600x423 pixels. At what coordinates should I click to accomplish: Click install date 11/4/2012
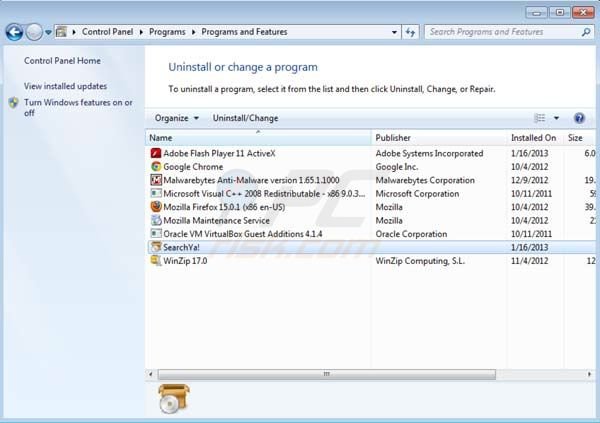coord(530,261)
